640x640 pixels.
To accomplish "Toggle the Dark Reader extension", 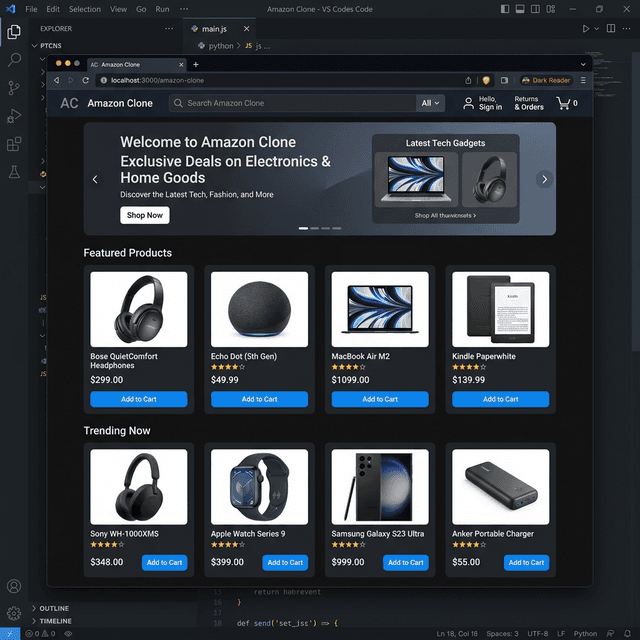I will (x=546, y=80).
